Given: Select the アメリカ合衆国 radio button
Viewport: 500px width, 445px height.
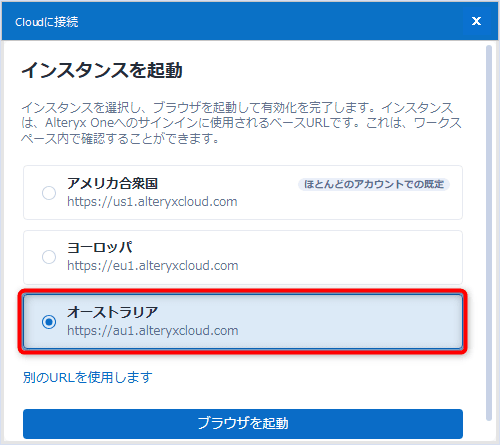Looking at the screenshot, I should click(x=49, y=193).
